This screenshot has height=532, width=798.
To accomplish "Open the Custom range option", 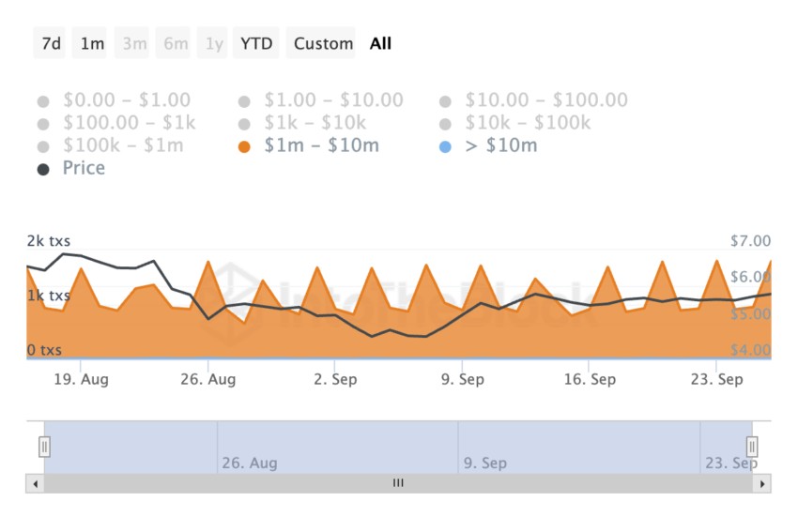I will [x=321, y=43].
